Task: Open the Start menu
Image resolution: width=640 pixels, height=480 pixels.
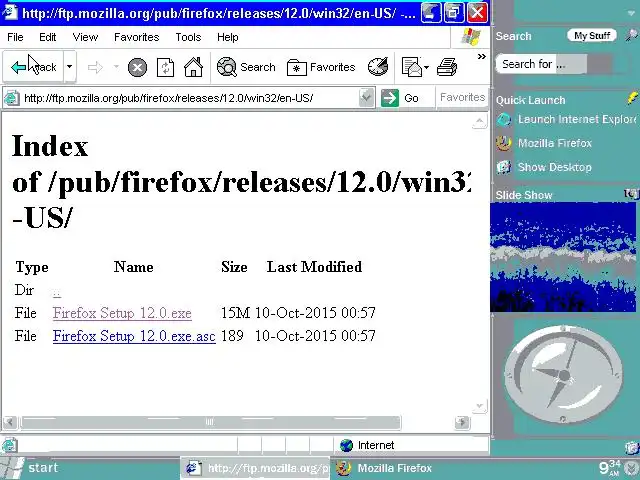Action: coord(31,468)
